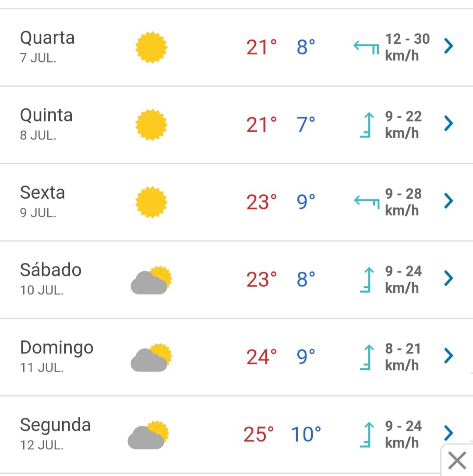The width and height of the screenshot is (473, 476).
Task: Click the wind direction arrow for Quarta
Action: tap(366, 47)
